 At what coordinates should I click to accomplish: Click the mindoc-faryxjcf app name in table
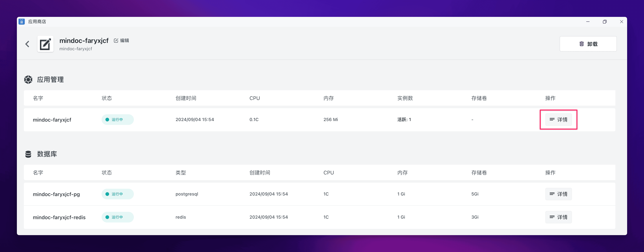pos(52,120)
